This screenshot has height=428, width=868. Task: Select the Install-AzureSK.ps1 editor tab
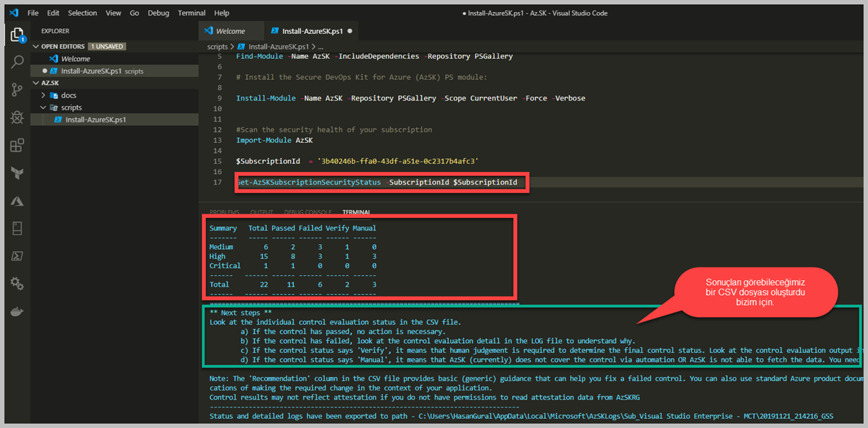coord(312,31)
